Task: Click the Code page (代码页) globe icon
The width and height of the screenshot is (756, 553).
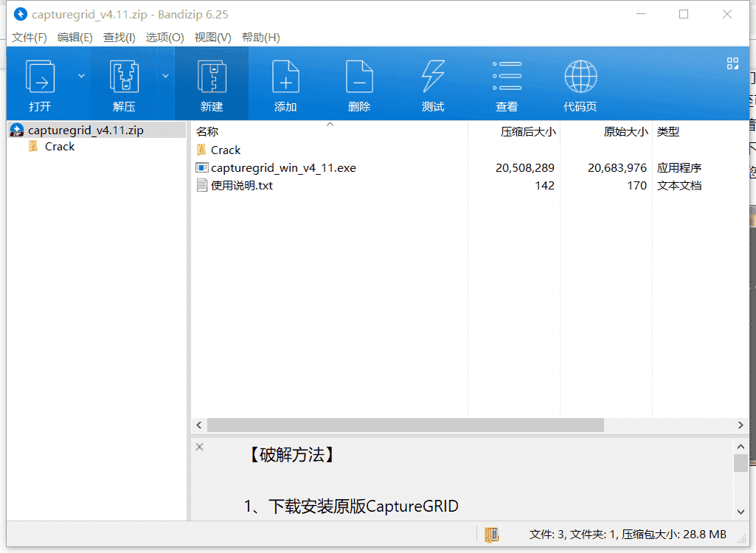Action: (580, 76)
